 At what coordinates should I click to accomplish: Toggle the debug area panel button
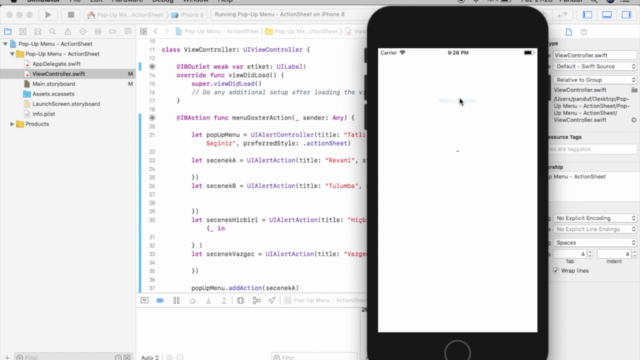[x=607, y=15]
